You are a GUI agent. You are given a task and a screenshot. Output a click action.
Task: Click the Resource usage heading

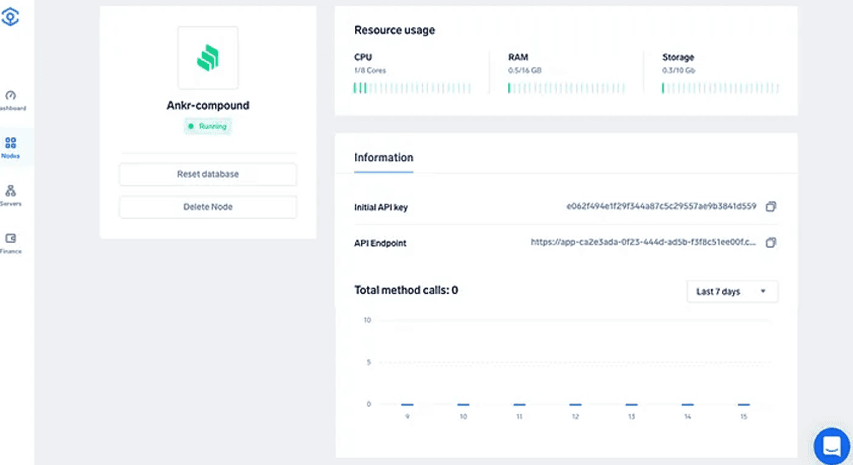coord(394,30)
